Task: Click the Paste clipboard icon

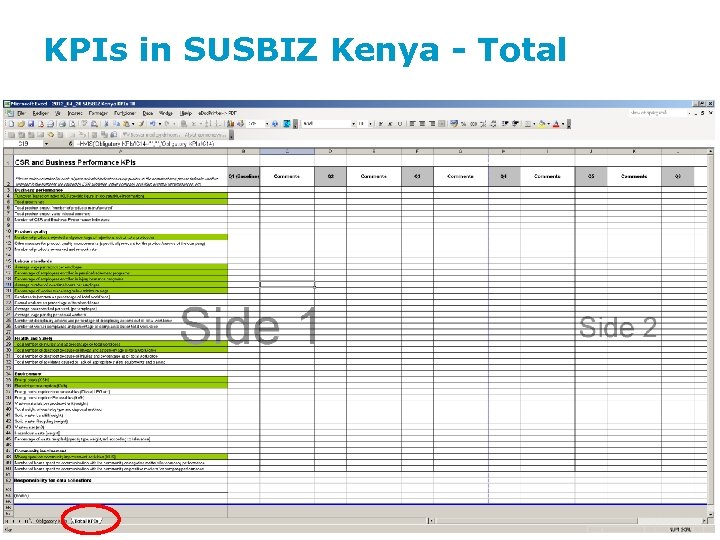Action: tap(126, 124)
